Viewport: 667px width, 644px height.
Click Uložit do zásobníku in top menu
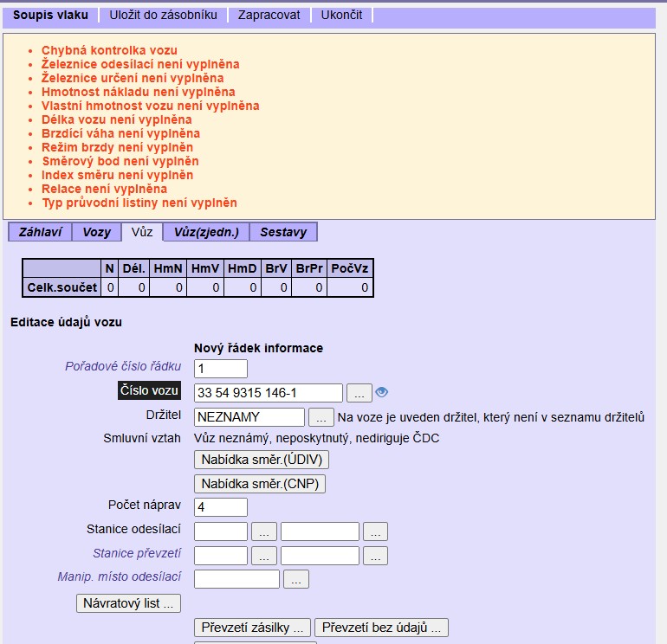coord(164,16)
